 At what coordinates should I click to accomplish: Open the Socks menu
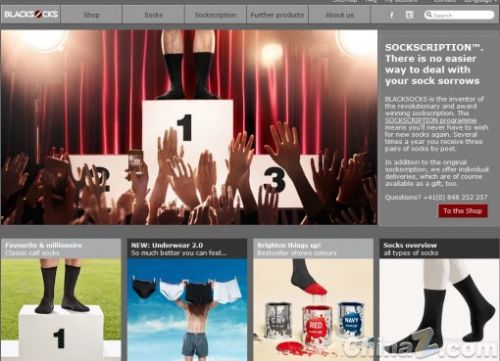(x=153, y=15)
